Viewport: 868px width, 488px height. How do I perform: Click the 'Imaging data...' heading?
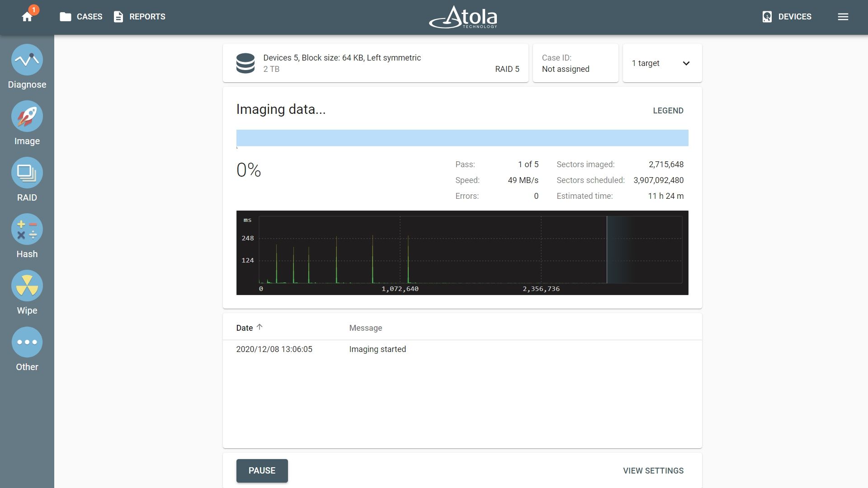281,109
